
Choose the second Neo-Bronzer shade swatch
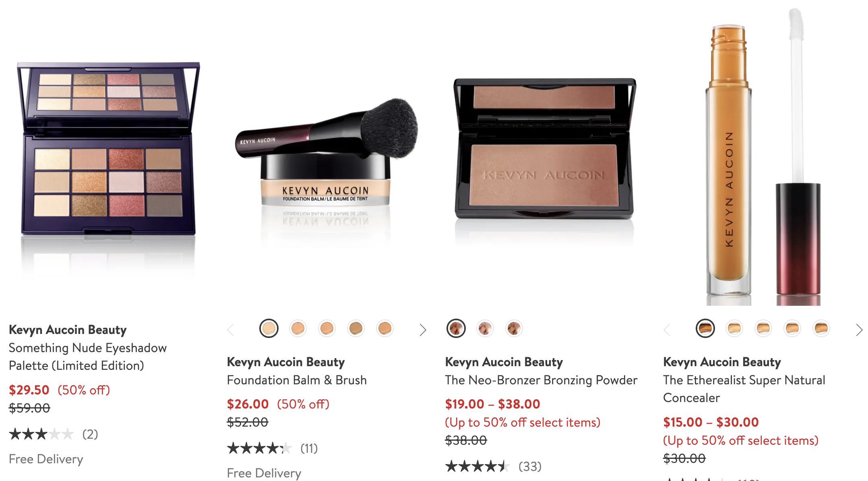(485, 328)
